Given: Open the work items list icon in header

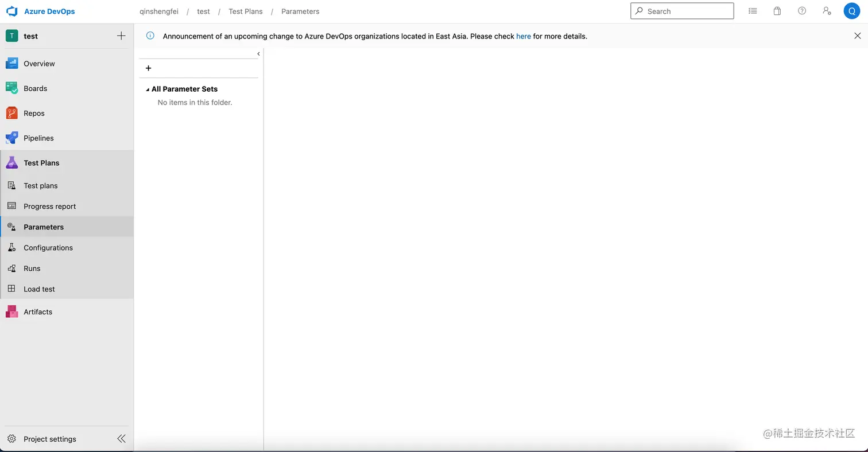Looking at the screenshot, I should click(x=753, y=11).
